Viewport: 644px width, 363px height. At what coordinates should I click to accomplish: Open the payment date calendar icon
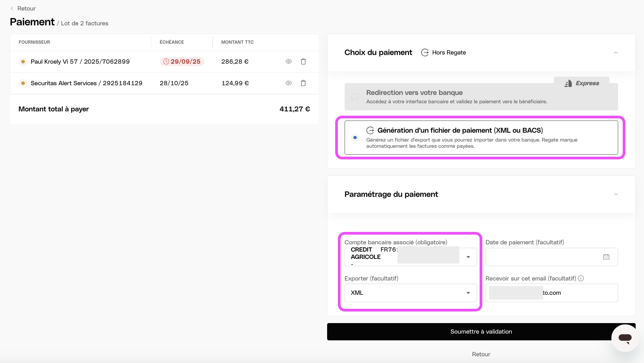(x=606, y=257)
